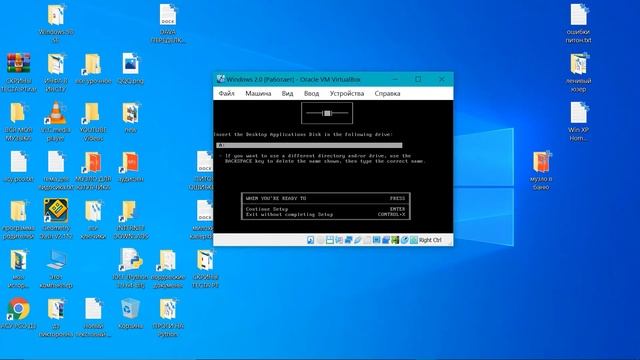Select the музло в баню folder icon

coord(541,162)
